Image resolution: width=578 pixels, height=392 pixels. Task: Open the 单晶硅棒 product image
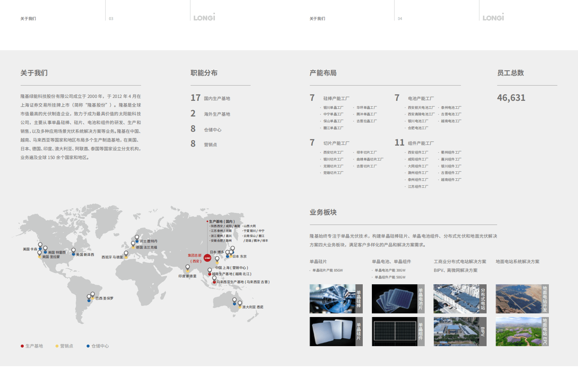point(333,299)
